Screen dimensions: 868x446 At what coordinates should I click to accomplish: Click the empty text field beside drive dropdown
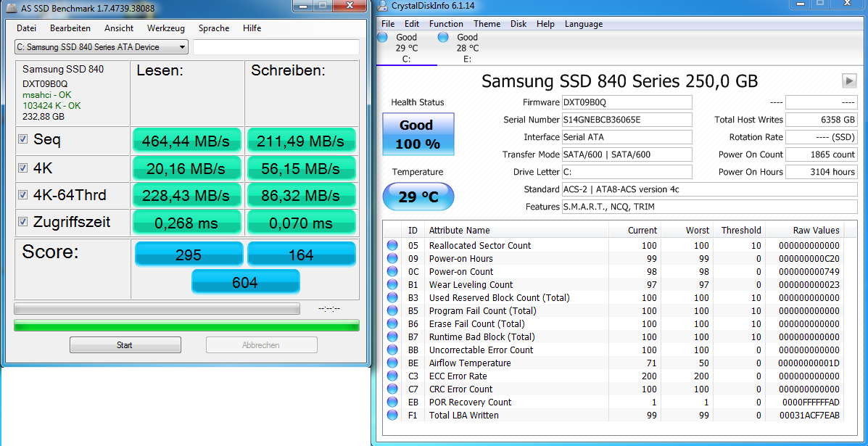pyautogui.click(x=276, y=47)
